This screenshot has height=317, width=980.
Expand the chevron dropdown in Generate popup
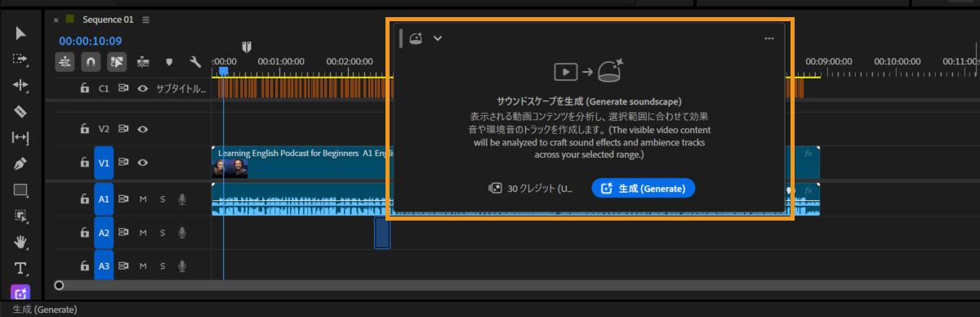(x=438, y=38)
